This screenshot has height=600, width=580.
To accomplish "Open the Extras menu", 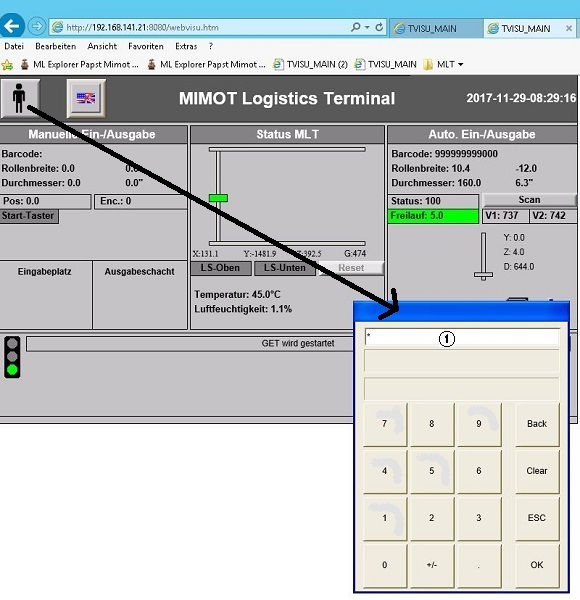I will point(186,46).
